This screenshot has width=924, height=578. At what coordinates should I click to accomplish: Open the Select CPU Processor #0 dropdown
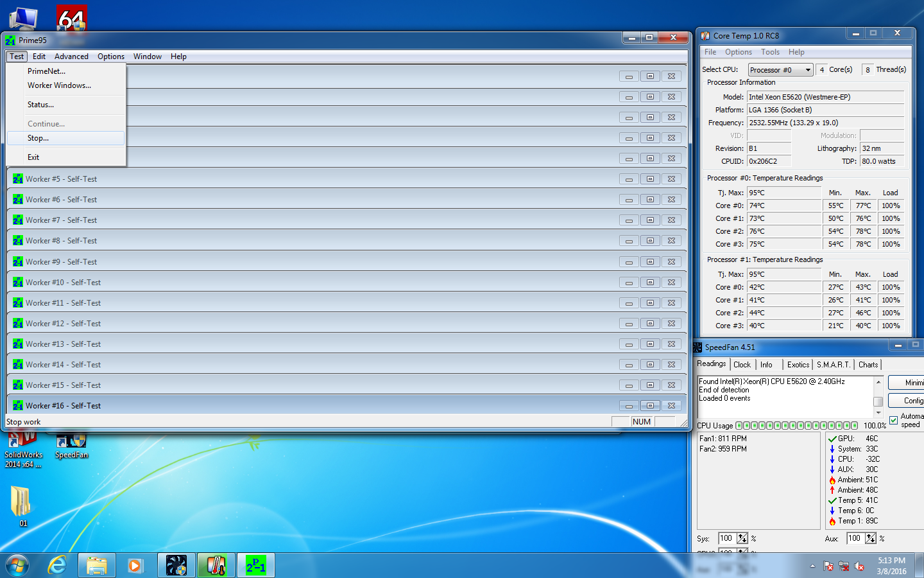781,70
